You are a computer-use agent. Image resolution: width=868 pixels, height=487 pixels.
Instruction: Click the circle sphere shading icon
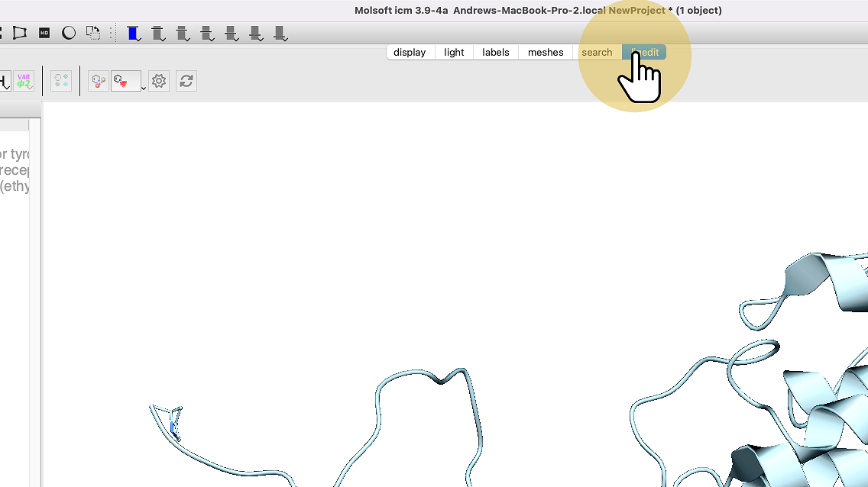[69, 33]
